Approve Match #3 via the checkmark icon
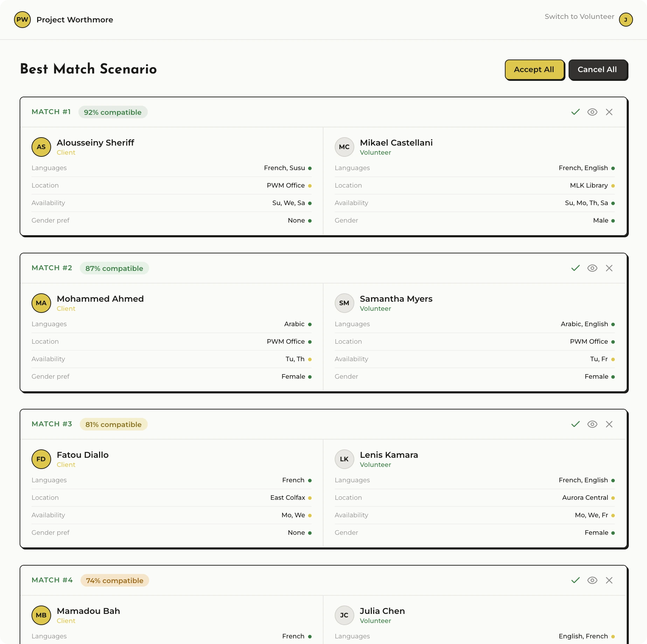This screenshot has height=644, width=647. coord(575,424)
